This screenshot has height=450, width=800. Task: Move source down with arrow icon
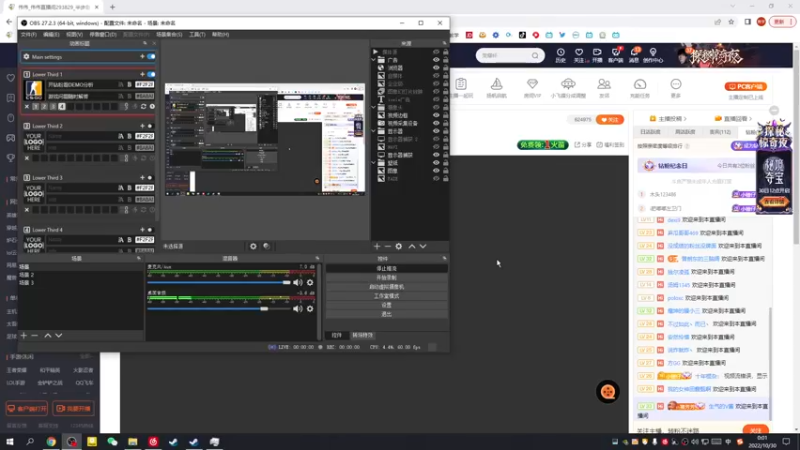pyautogui.click(x=423, y=246)
